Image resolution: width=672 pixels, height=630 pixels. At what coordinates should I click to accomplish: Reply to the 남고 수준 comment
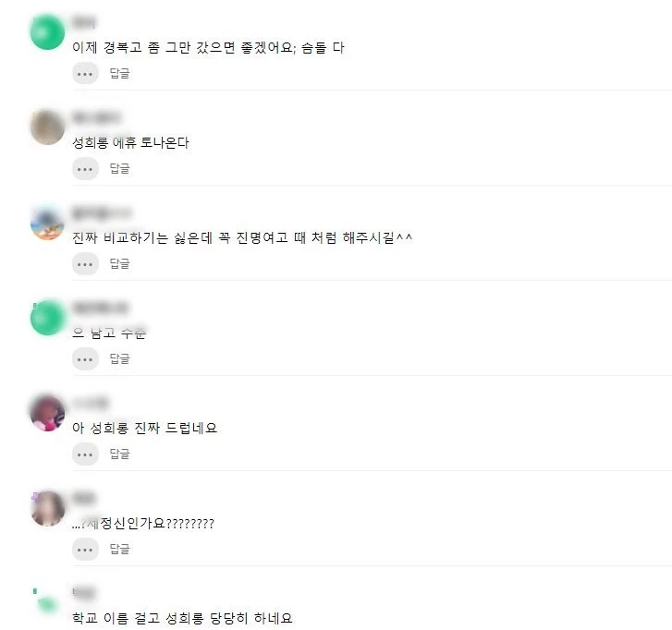coord(119,358)
